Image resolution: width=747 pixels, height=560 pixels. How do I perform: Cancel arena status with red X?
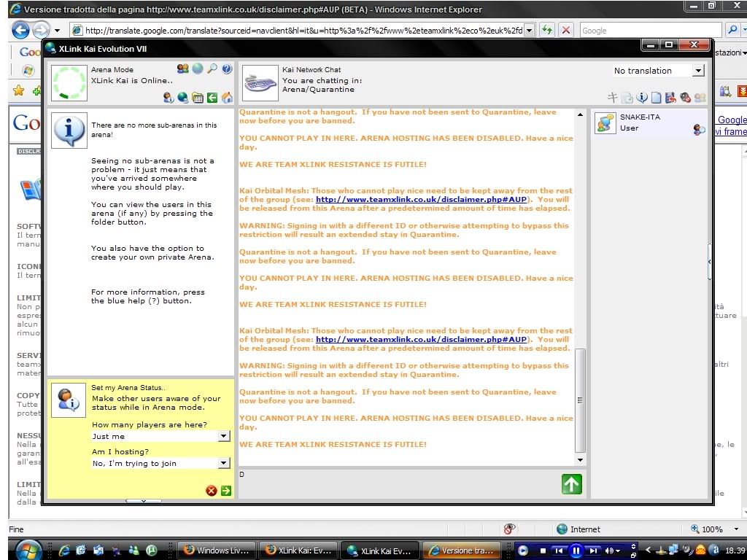(x=212, y=491)
